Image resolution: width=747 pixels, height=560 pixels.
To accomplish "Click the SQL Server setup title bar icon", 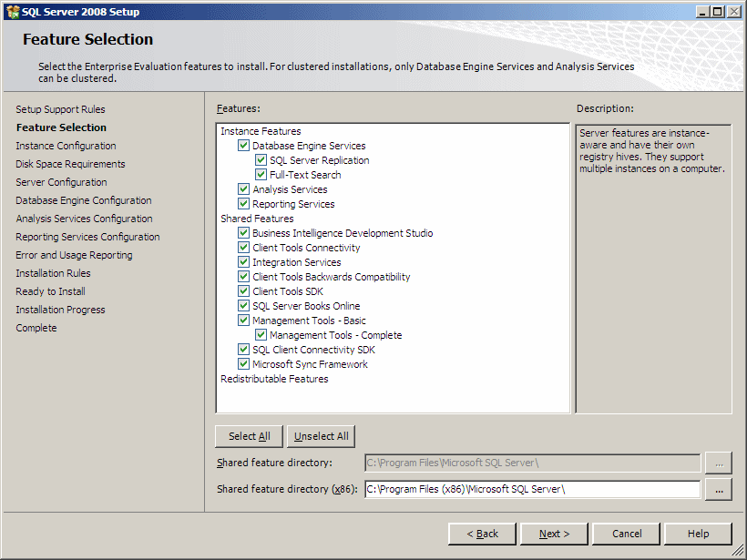I will pyautogui.click(x=13, y=12).
